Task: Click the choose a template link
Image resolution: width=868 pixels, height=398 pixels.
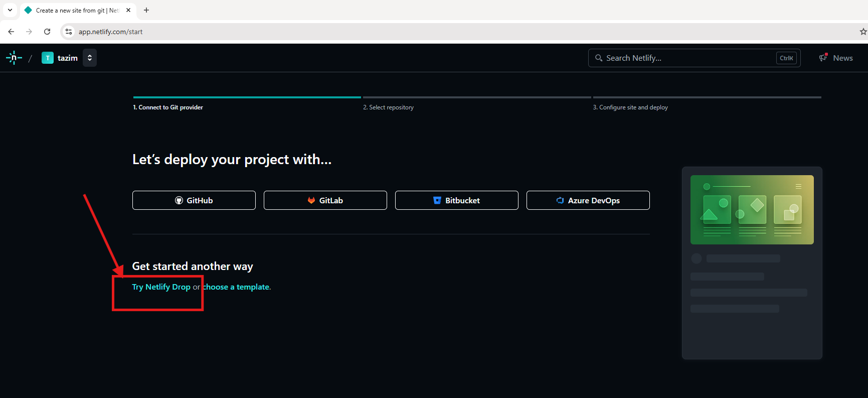Action: coord(236,287)
